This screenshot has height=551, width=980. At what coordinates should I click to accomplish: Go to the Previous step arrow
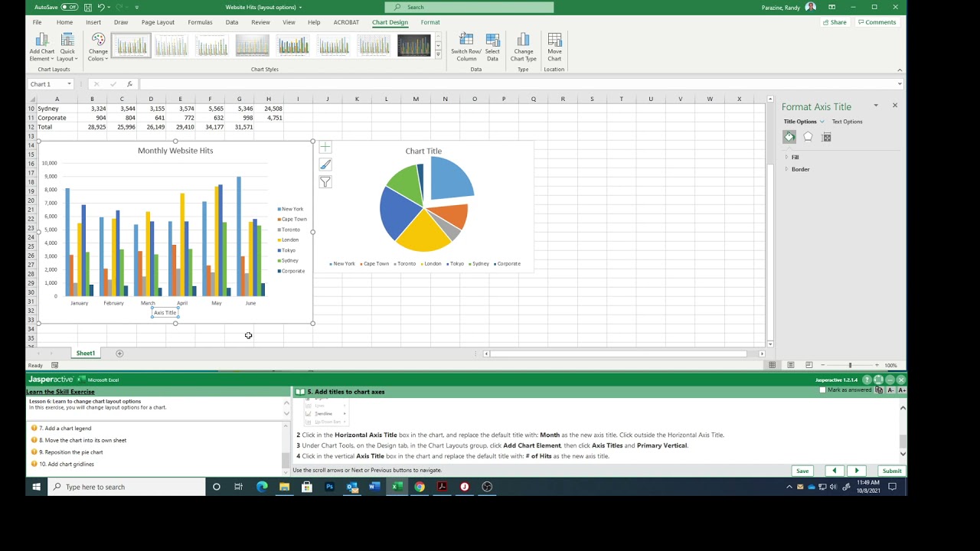point(834,471)
